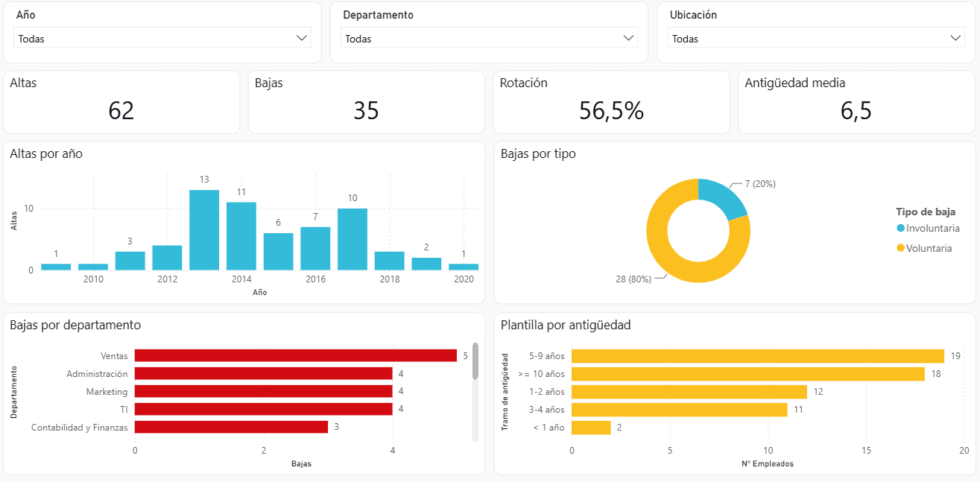The height and width of the screenshot is (482, 980).
Task: Click the Altas por año chart title
Action: coord(46,154)
